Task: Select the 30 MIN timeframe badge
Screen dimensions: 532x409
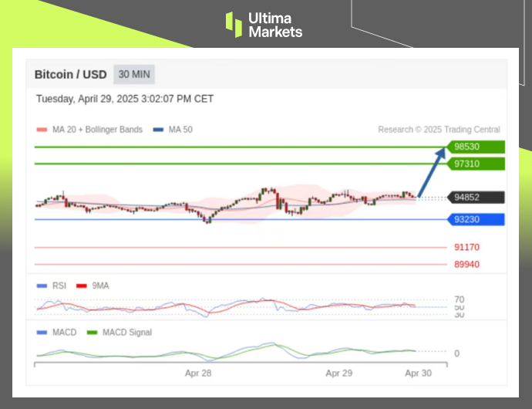Action: click(x=135, y=75)
